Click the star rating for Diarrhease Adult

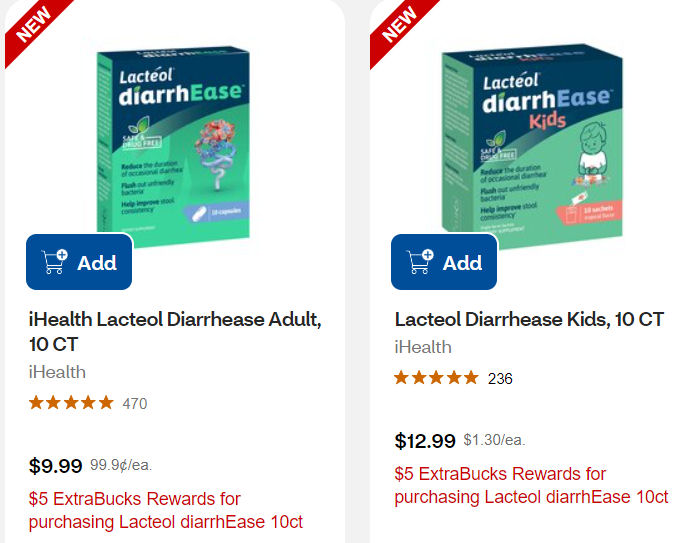[71, 403]
